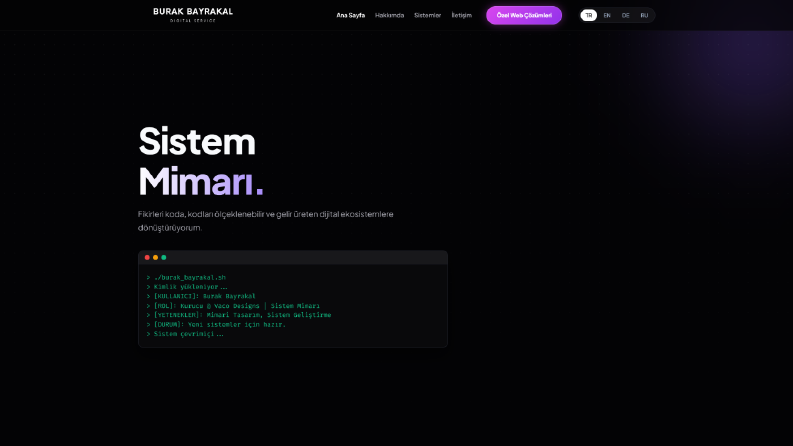Click the Sistem heading word

point(197,141)
